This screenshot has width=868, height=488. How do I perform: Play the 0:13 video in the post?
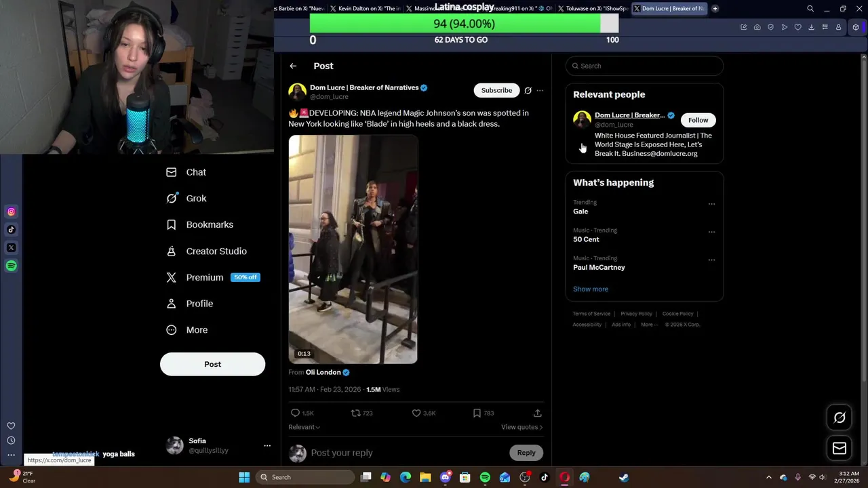pyautogui.click(x=353, y=249)
